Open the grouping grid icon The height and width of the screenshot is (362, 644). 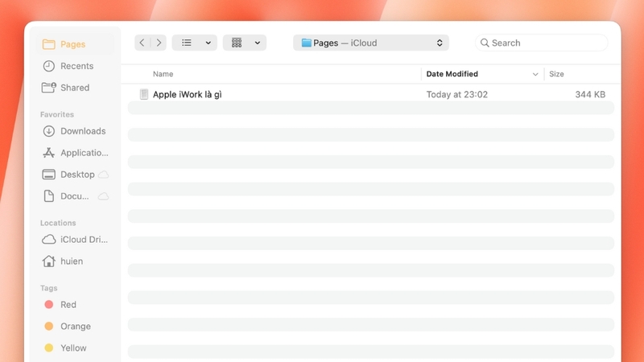tap(237, 43)
